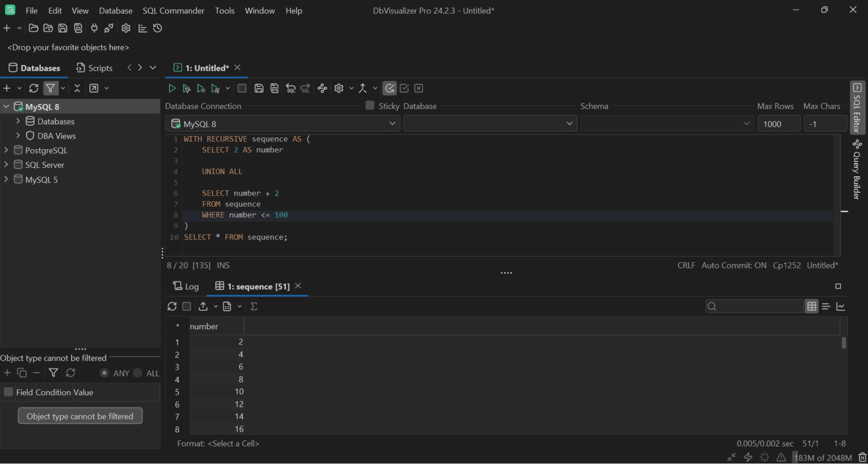Open the Query Builder side panel
Viewport: 868px width, 464px height.
point(857,170)
